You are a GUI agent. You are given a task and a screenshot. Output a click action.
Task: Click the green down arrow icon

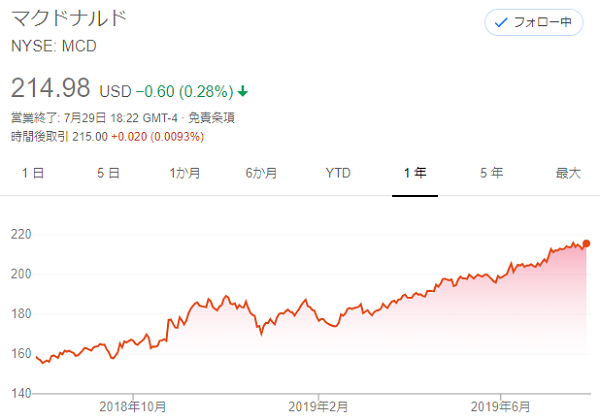click(243, 91)
